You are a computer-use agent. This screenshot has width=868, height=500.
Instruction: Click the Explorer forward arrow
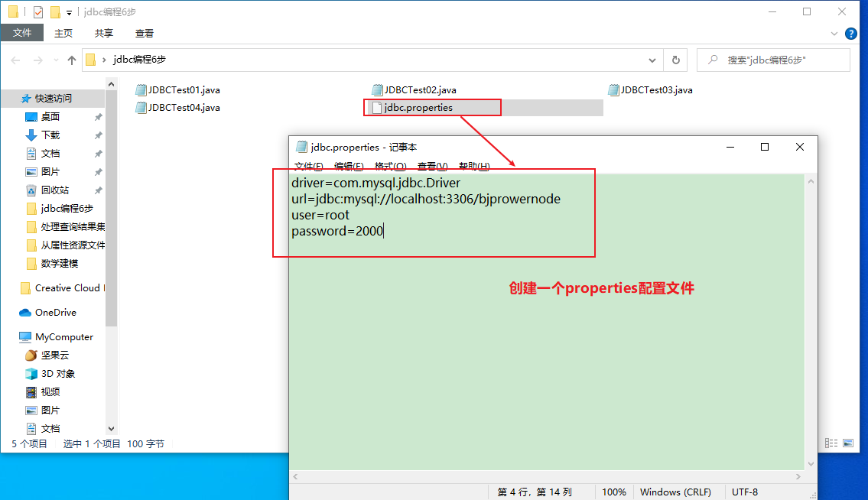click(x=37, y=60)
